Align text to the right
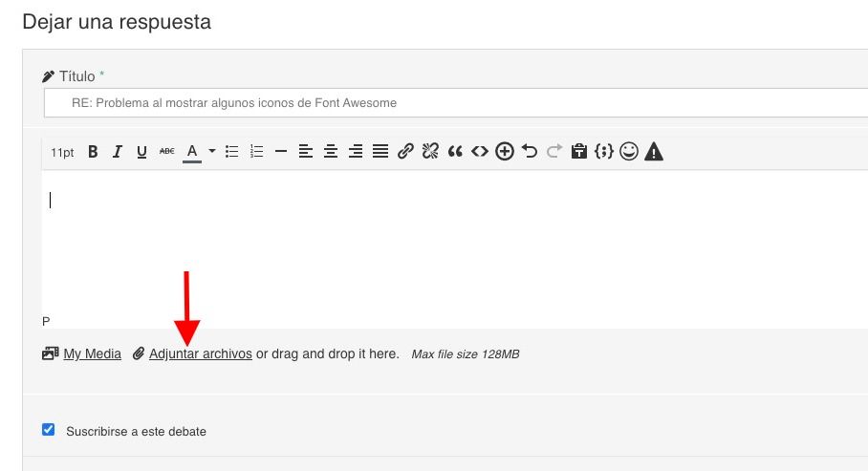Screen dimensions: 868x471 (356, 151)
